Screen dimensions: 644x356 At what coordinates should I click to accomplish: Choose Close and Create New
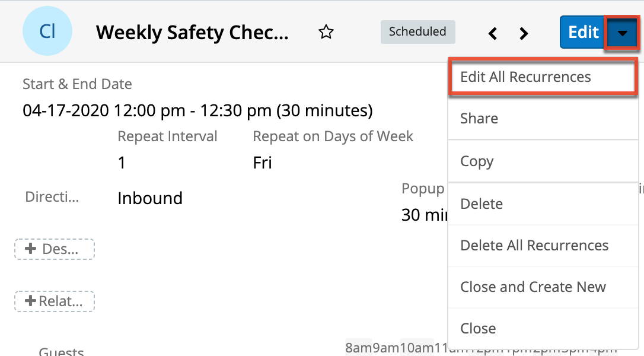pyautogui.click(x=533, y=287)
